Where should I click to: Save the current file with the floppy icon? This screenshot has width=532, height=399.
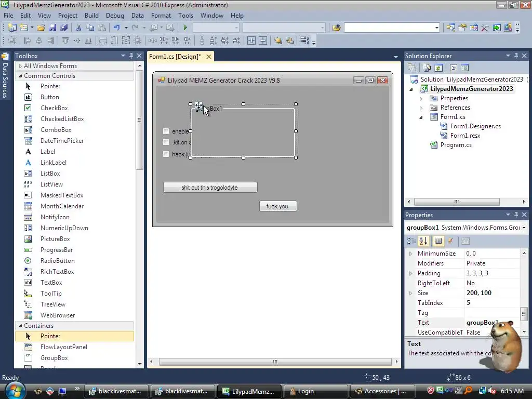tap(52, 28)
